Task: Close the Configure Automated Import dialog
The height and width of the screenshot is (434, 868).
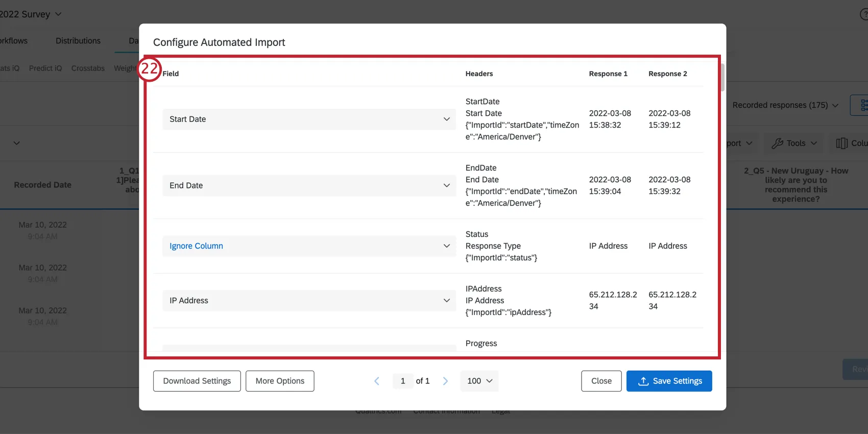Action: (601, 381)
